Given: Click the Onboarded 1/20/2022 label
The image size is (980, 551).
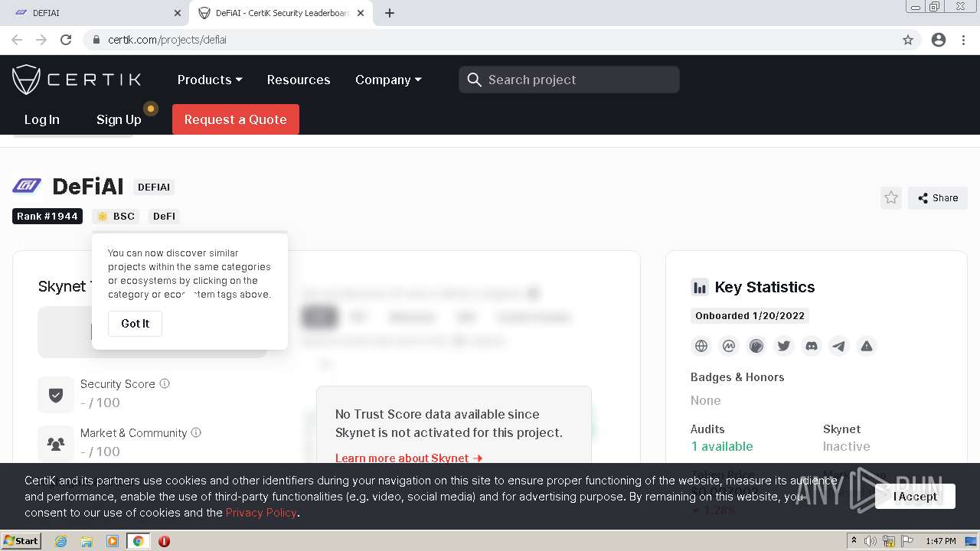Looking at the screenshot, I should 750,315.
